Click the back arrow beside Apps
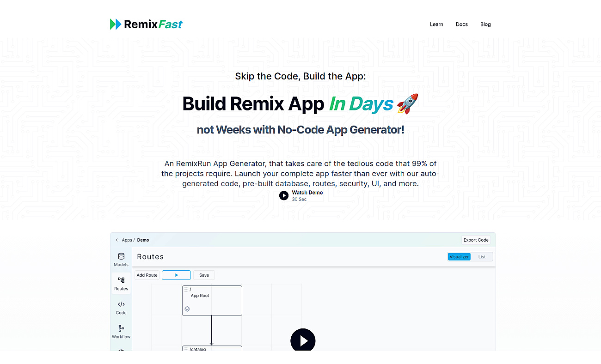This screenshot has height=364, width=601. pos(117,240)
